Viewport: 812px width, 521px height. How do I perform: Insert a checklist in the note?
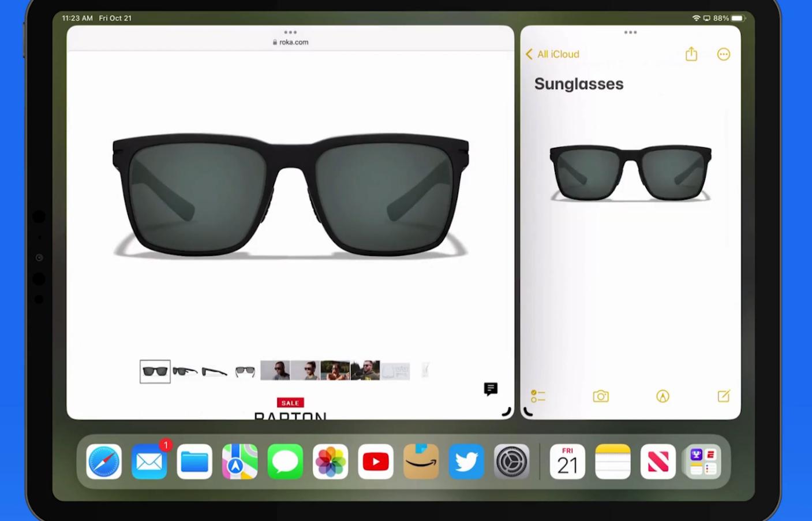click(x=537, y=396)
